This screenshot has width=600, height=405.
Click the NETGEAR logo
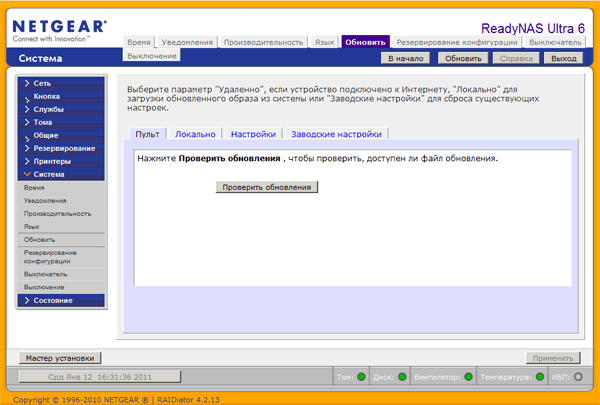tap(60, 31)
